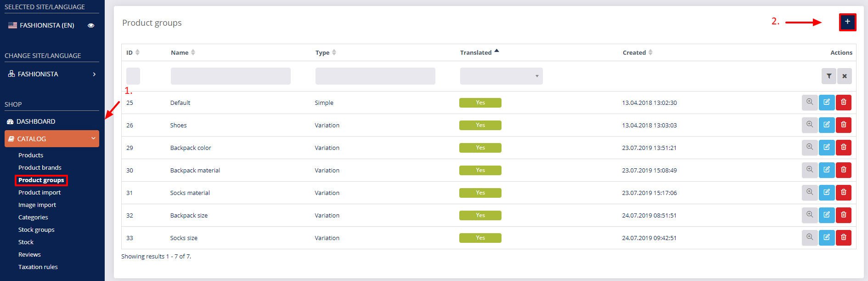Viewport: 868px width, 281px height.
Task: View details of Backpack color group
Action: [x=810, y=147]
